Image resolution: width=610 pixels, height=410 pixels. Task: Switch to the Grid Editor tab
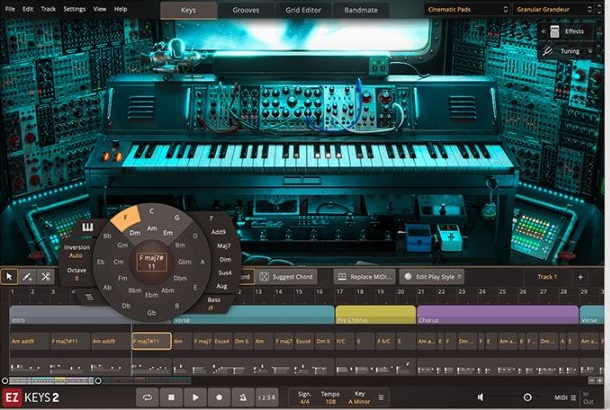(303, 10)
